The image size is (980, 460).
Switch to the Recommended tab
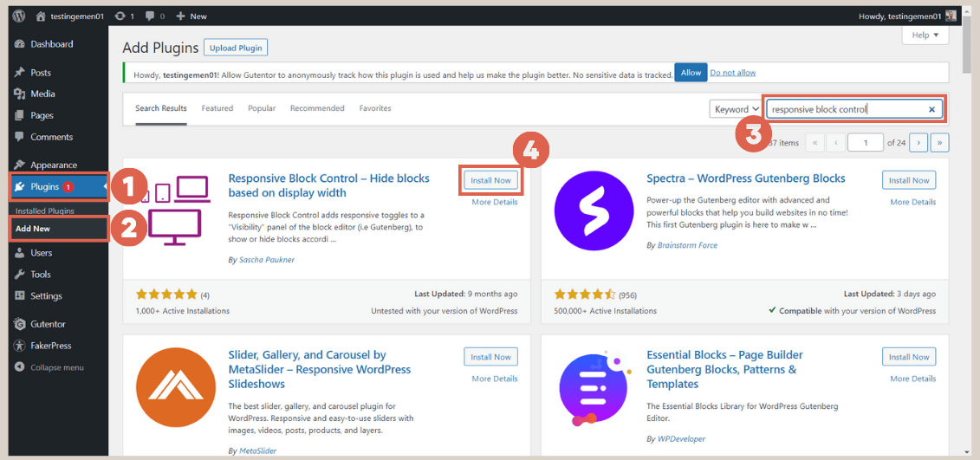(x=317, y=108)
